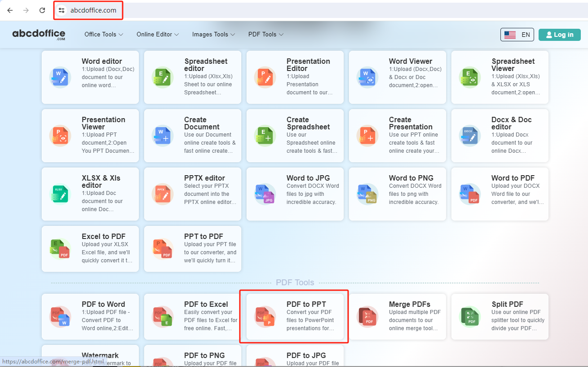Viewport: 588px width, 367px height.
Task: Click the PDF to PPT description text
Action: click(x=310, y=320)
